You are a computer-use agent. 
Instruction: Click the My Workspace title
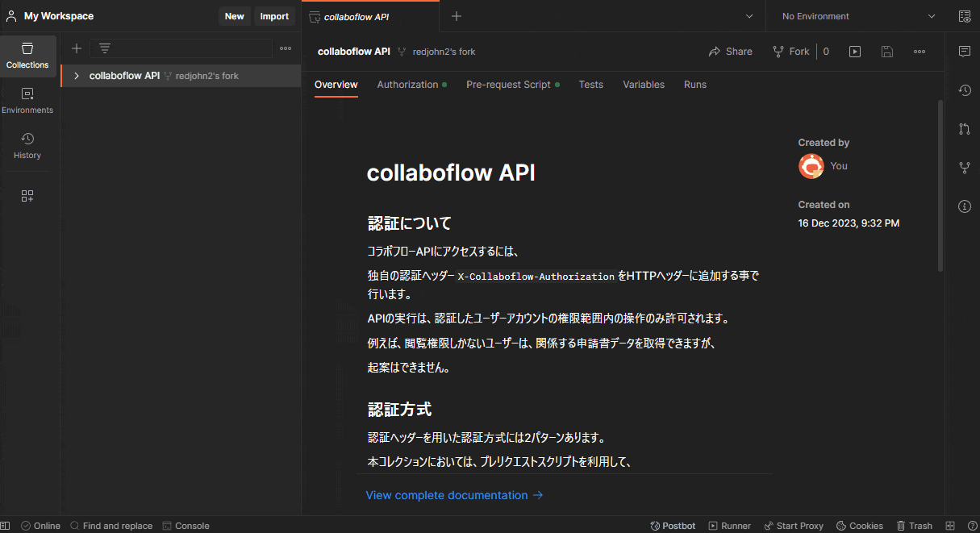pos(59,16)
